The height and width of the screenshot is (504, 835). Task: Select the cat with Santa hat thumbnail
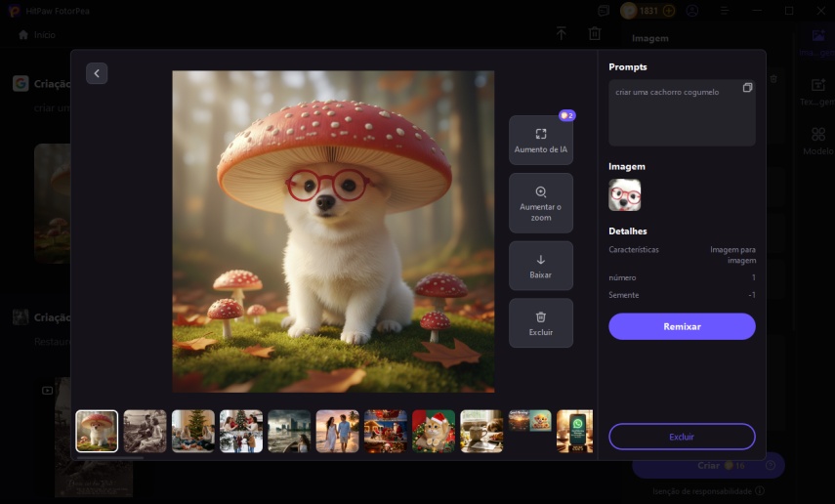[433, 431]
